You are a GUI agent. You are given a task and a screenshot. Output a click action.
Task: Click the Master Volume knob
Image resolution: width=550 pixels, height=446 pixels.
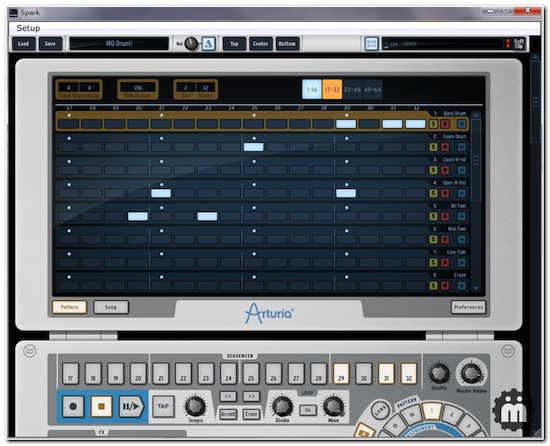click(x=471, y=373)
